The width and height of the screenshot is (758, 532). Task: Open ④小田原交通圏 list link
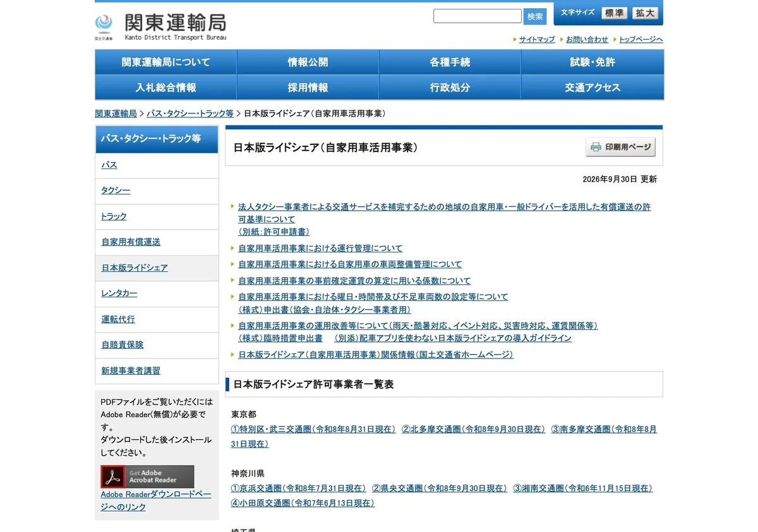303,504
